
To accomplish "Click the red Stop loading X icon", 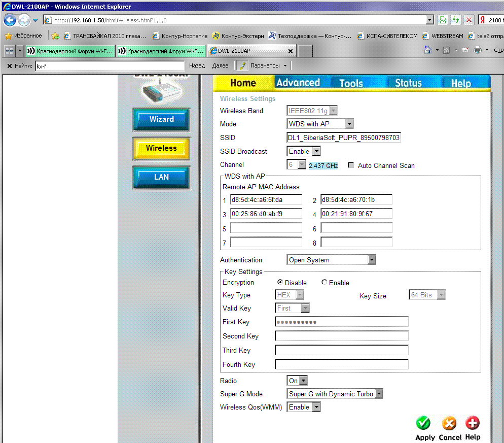I will coord(469,20).
